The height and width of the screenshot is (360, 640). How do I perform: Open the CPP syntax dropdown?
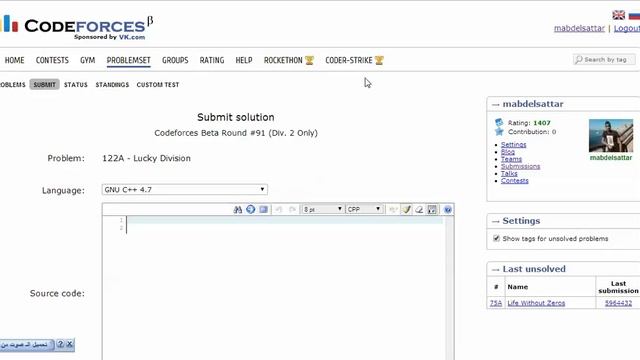point(364,209)
